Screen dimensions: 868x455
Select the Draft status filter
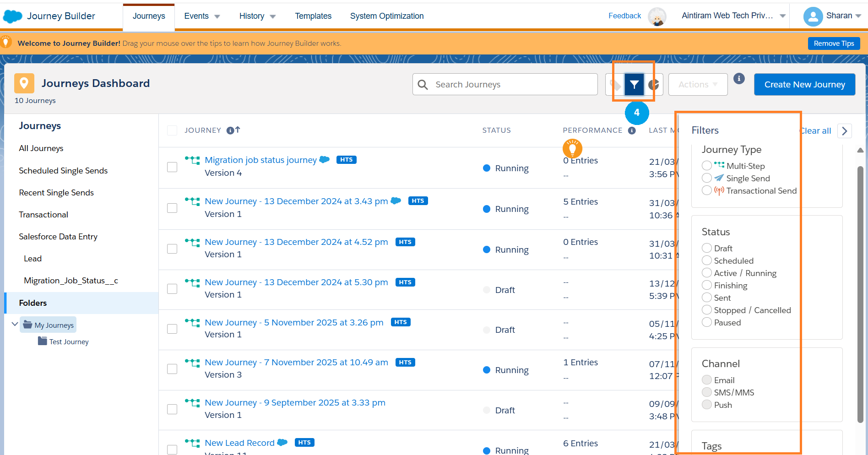coord(707,248)
